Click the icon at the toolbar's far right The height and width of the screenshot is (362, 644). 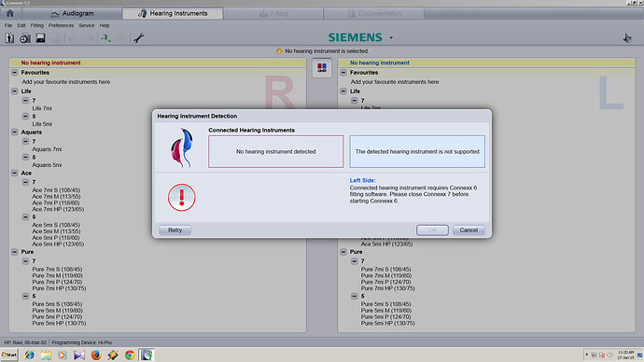point(627,38)
